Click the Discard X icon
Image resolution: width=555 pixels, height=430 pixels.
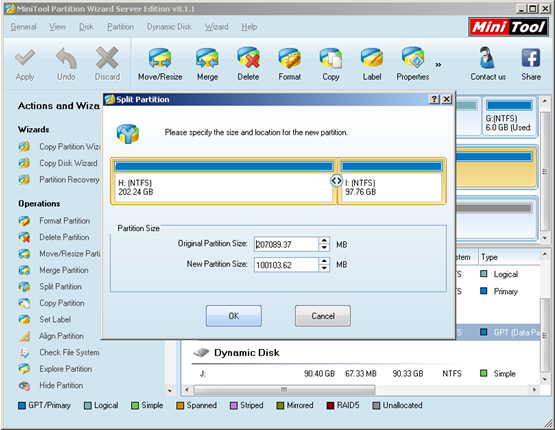107,58
